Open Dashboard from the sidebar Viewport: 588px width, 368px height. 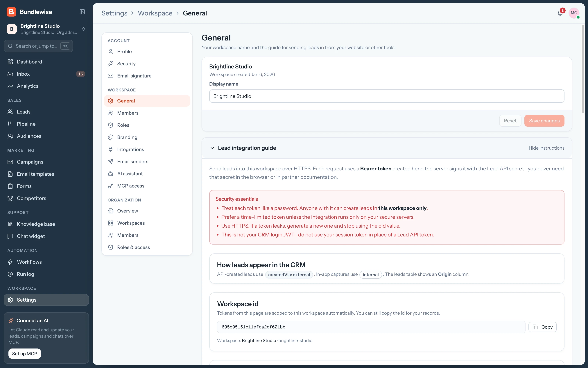(46, 62)
